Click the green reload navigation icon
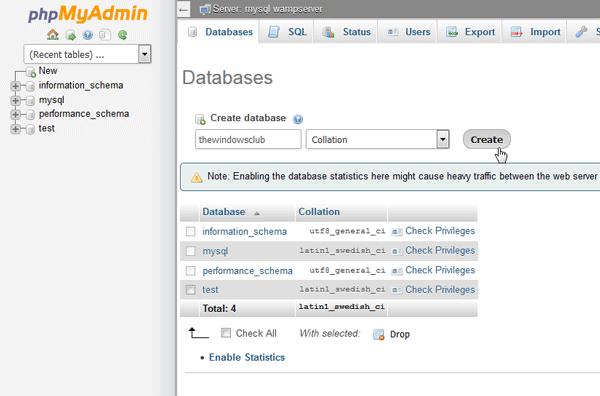The image size is (600, 396). [x=122, y=35]
